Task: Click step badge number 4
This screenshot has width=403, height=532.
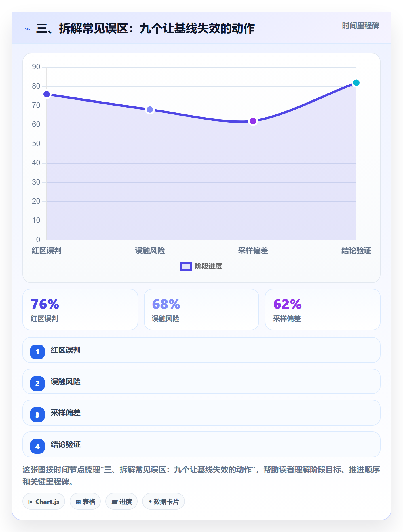Action: (x=37, y=446)
